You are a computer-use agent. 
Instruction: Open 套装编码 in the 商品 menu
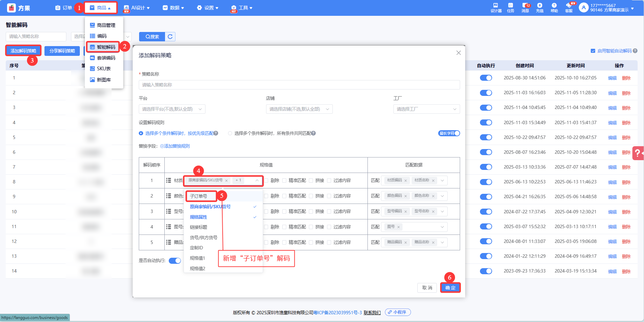[x=106, y=58]
